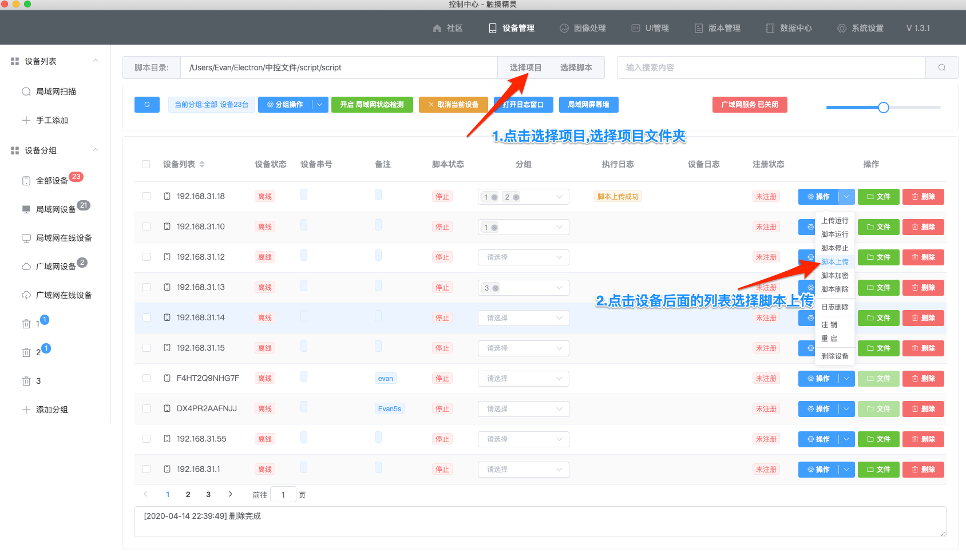Click the 选择项目 button

click(x=525, y=67)
